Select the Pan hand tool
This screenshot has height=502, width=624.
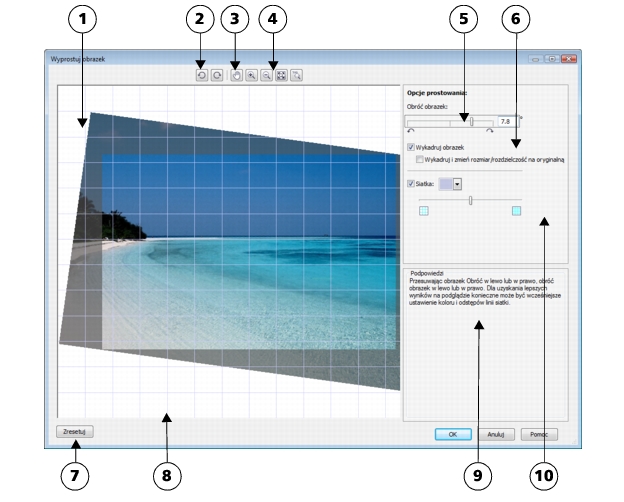tap(237, 75)
